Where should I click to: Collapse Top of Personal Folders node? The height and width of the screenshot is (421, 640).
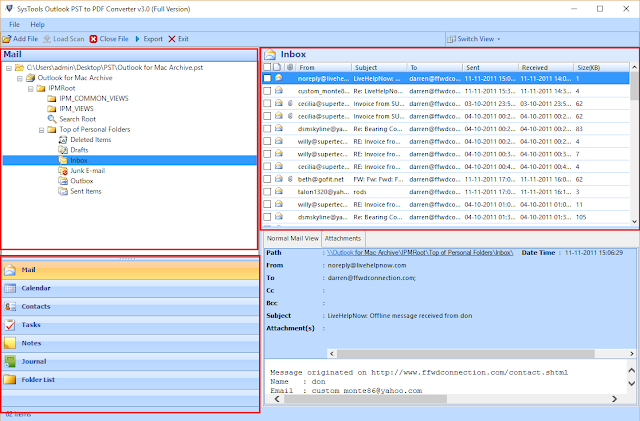(42, 130)
